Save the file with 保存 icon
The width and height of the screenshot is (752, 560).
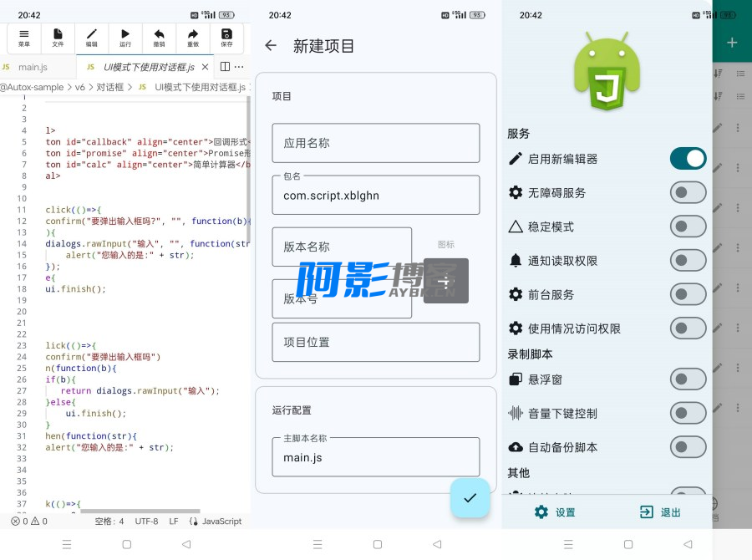[226, 38]
